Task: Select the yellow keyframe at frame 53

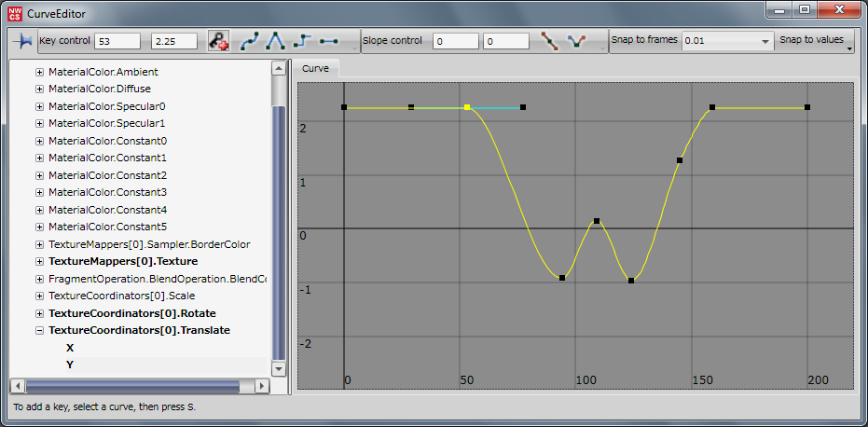Action: click(x=467, y=107)
